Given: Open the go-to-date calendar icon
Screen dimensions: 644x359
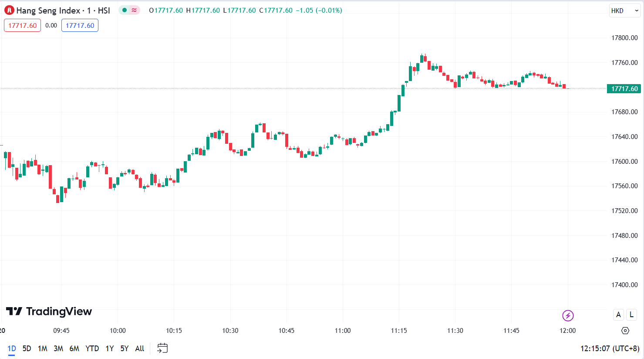Looking at the screenshot, I should coord(162,348).
